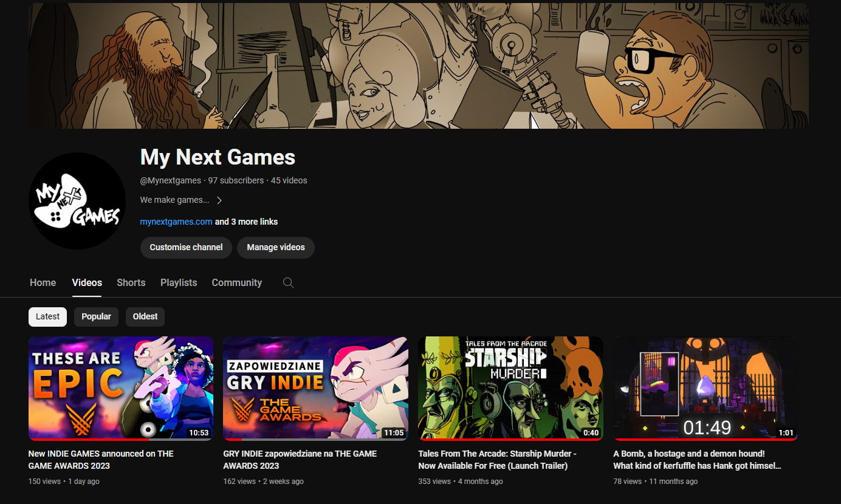Click the 'We make games...' description text
The image size is (841, 504).
[175, 200]
